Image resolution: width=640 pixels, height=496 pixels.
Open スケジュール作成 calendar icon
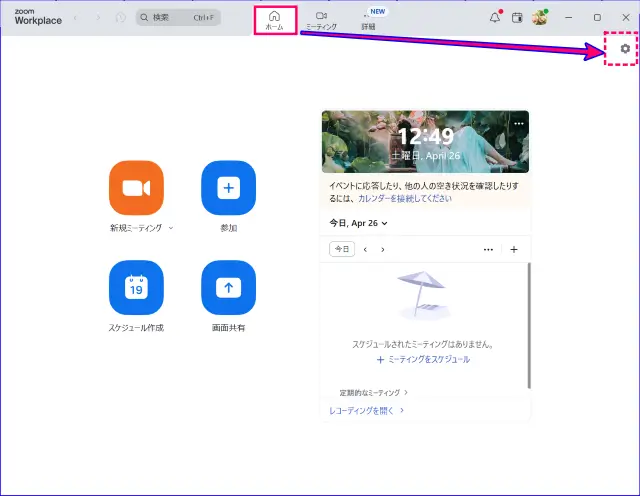point(136,288)
